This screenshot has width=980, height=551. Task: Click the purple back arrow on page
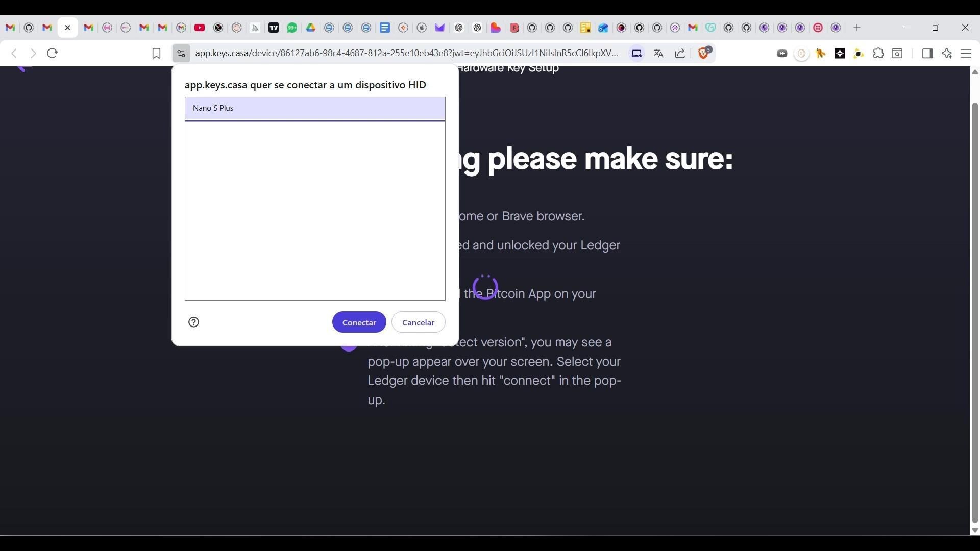coord(21,69)
